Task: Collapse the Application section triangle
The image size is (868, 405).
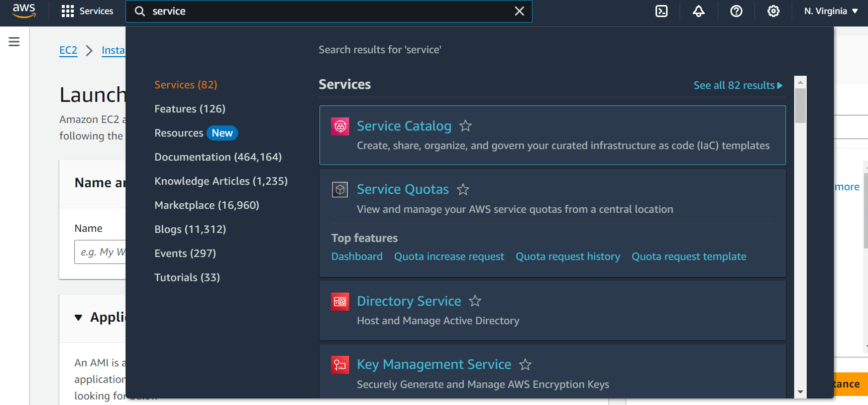Action: point(78,318)
